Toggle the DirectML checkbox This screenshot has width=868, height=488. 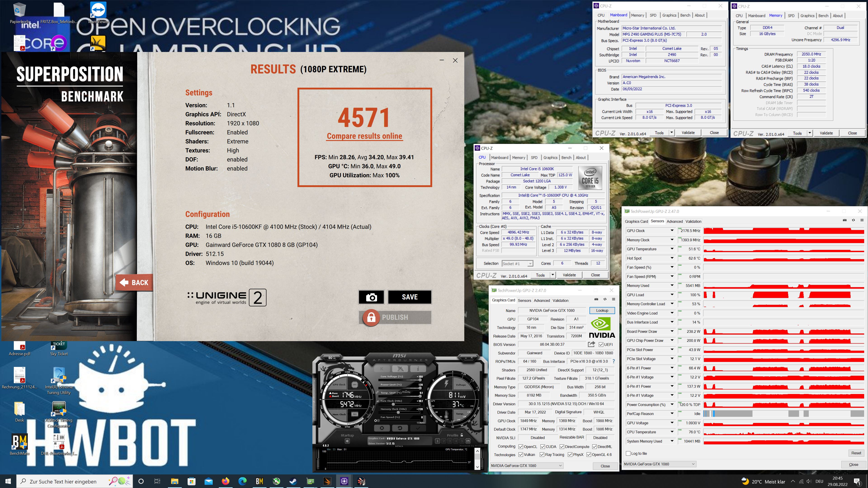point(594,447)
